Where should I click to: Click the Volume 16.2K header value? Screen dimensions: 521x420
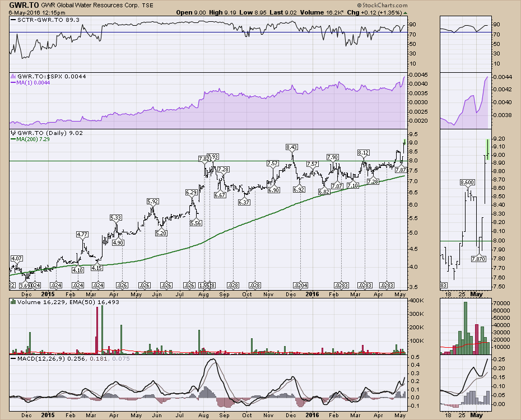322,13
